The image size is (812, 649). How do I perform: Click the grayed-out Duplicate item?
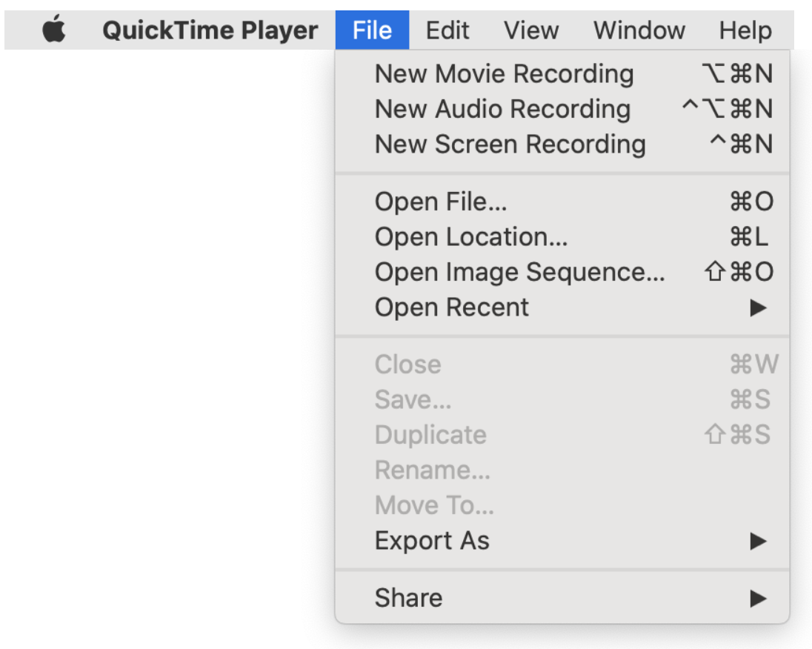(430, 435)
